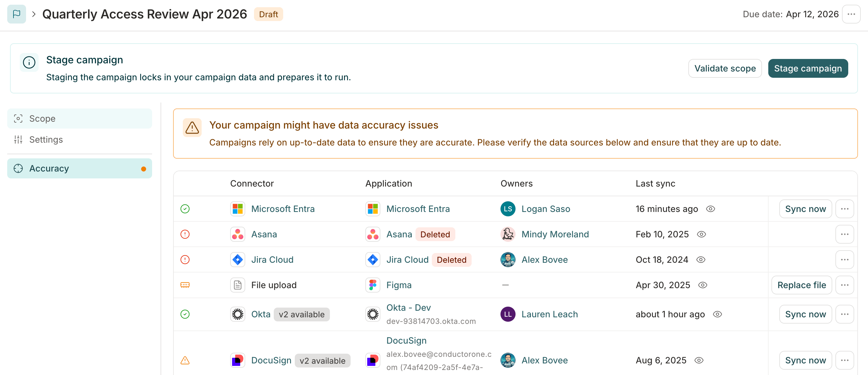868x375 pixels.
Task: Click the orange status icon for File upload row
Action: pos(185,285)
